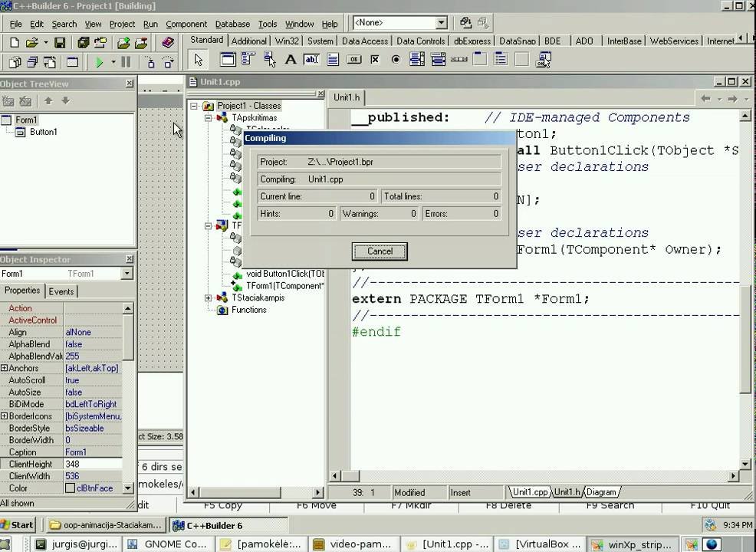
Task: Click the Step Over debug icon
Action: [168, 62]
